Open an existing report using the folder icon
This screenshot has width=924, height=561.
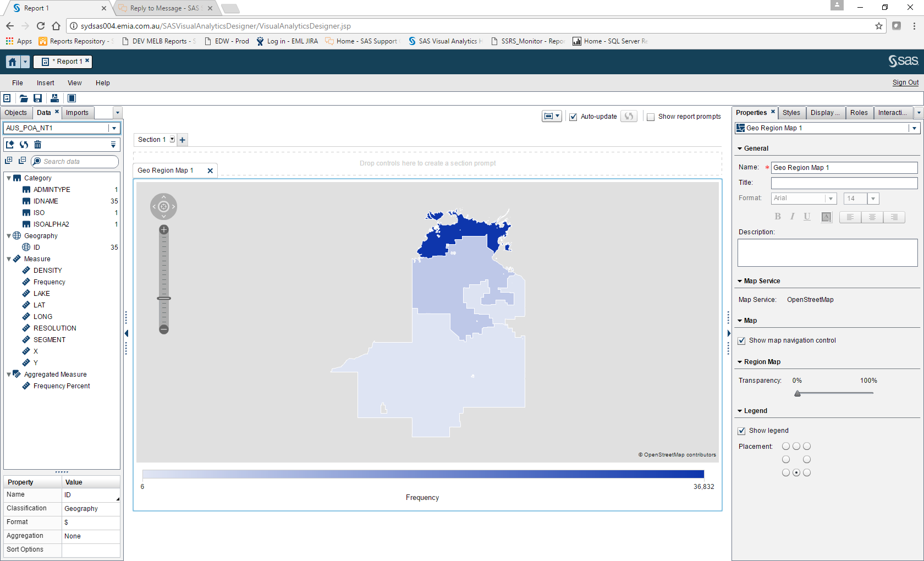(x=24, y=98)
